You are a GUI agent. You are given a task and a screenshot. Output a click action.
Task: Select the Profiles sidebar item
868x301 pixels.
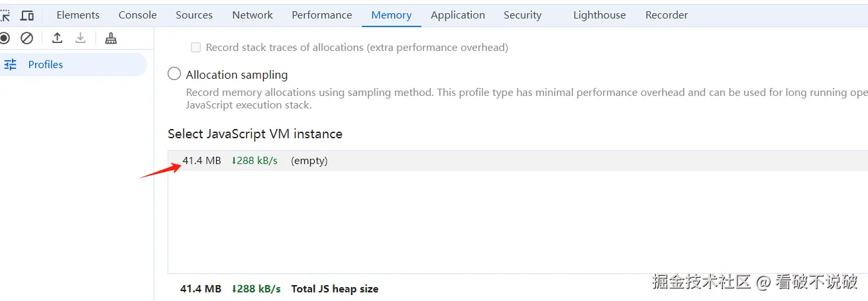coord(46,65)
